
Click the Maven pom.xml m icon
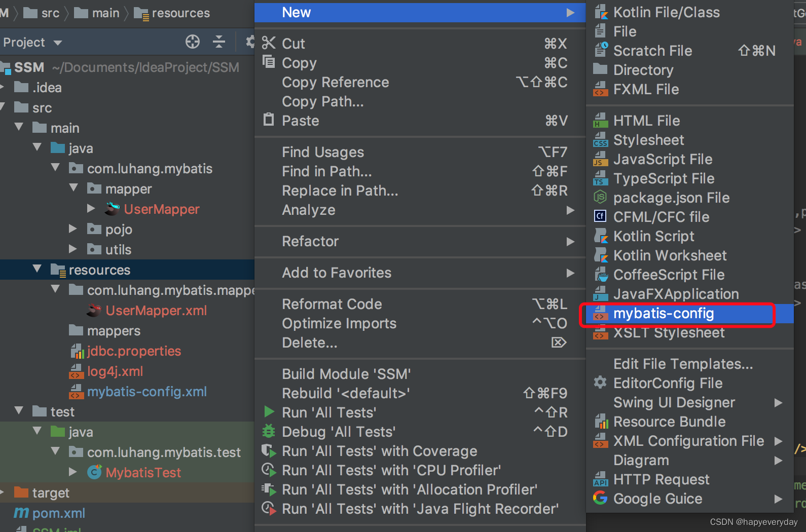21,513
